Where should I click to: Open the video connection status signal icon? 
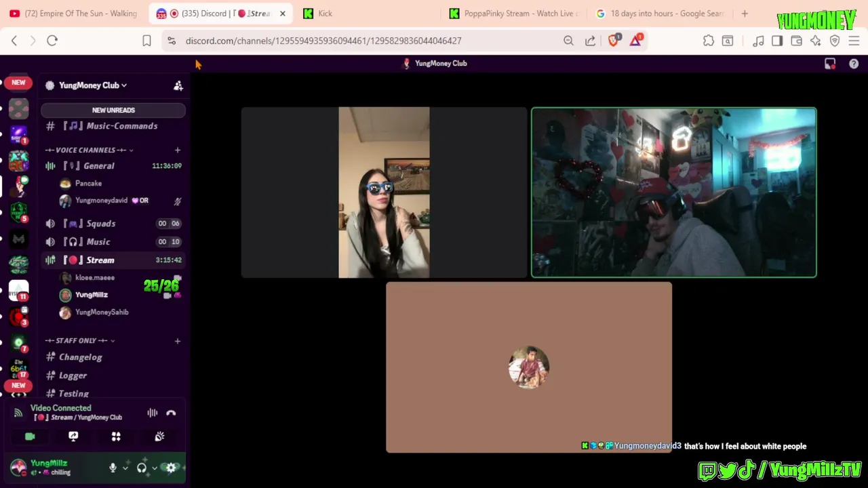(x=18, y=413)
